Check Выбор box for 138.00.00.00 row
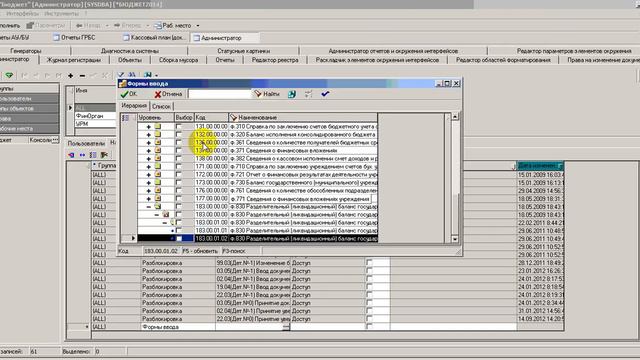 (x=179, y=159)
